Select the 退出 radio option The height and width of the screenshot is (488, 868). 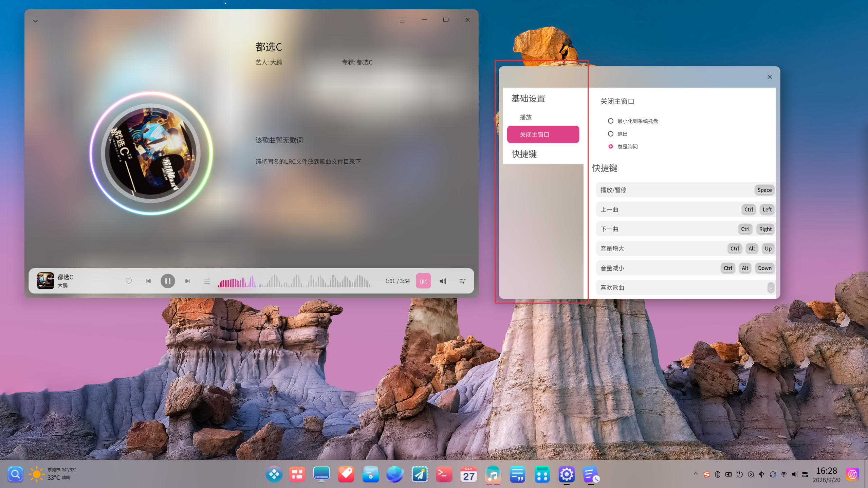[610, 134]
